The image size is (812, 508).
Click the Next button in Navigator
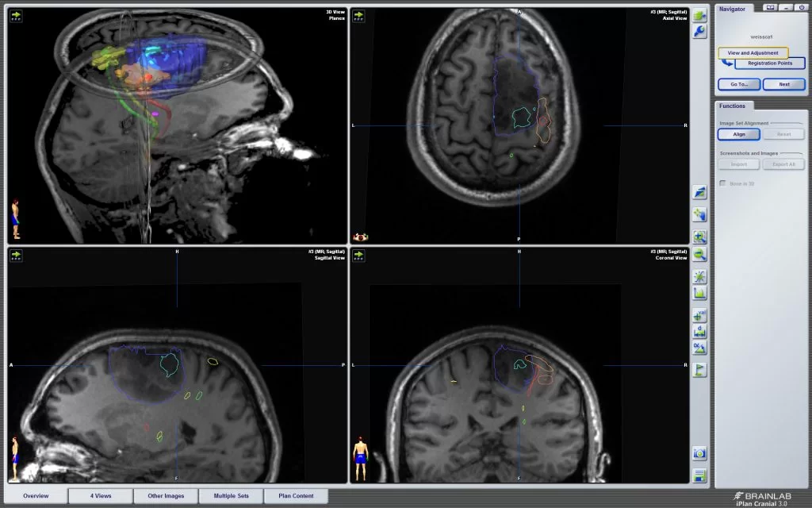point(783,84)
